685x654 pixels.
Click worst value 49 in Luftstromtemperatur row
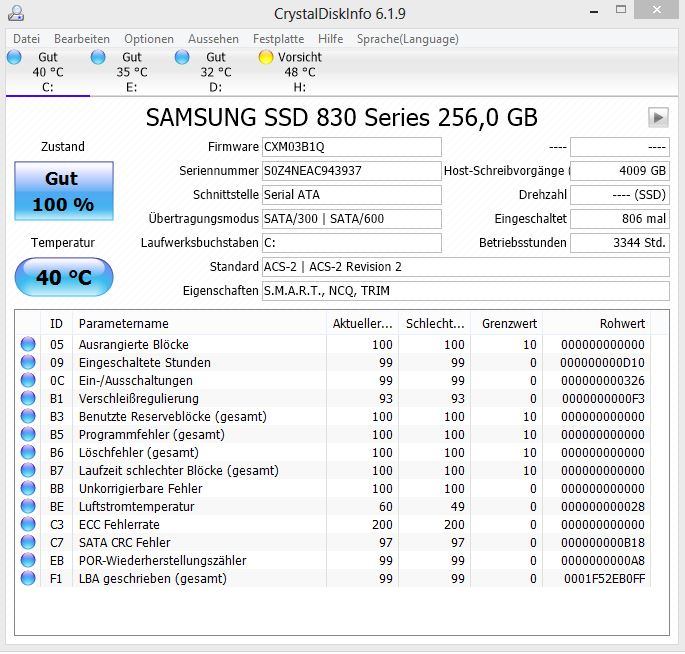[x=458, y=507]
